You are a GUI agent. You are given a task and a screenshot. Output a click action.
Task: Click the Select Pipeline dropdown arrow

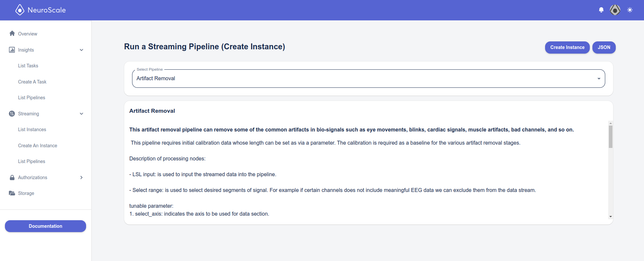coord(599,79)
